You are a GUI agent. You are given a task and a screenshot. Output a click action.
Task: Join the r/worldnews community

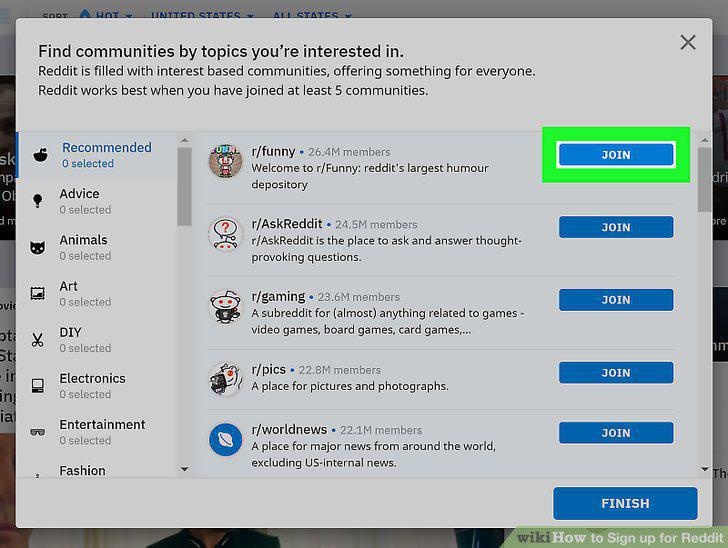(x=616, y=433)
